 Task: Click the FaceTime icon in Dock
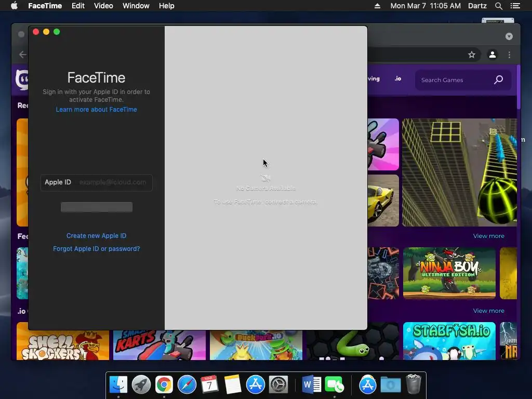tap(335, 385)
